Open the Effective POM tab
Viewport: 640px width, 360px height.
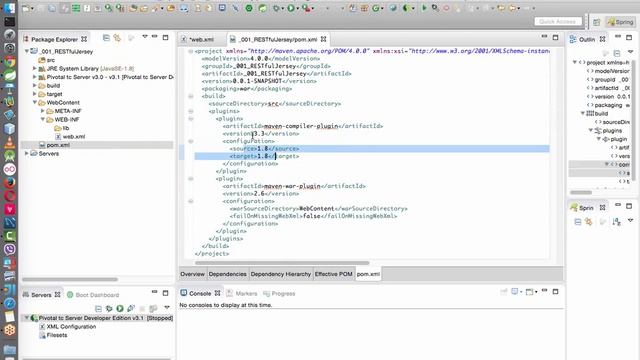pos(333,274)
